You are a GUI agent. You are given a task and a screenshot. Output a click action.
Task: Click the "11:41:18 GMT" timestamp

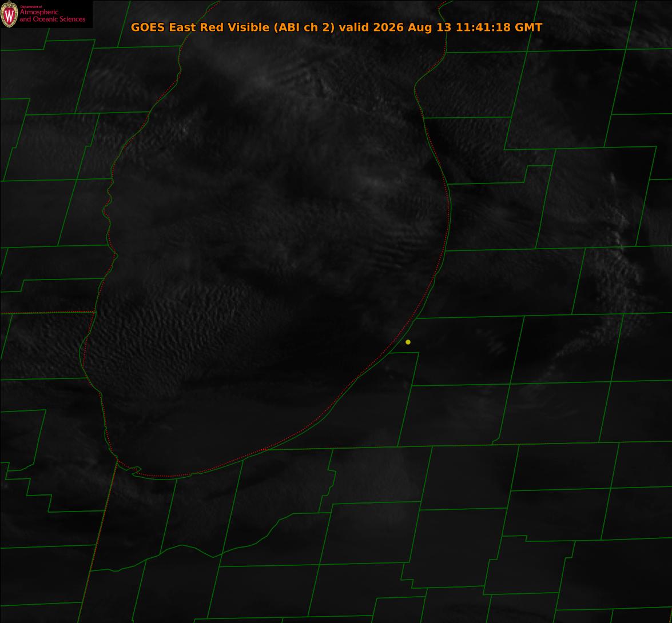click(x=499, y=27)
